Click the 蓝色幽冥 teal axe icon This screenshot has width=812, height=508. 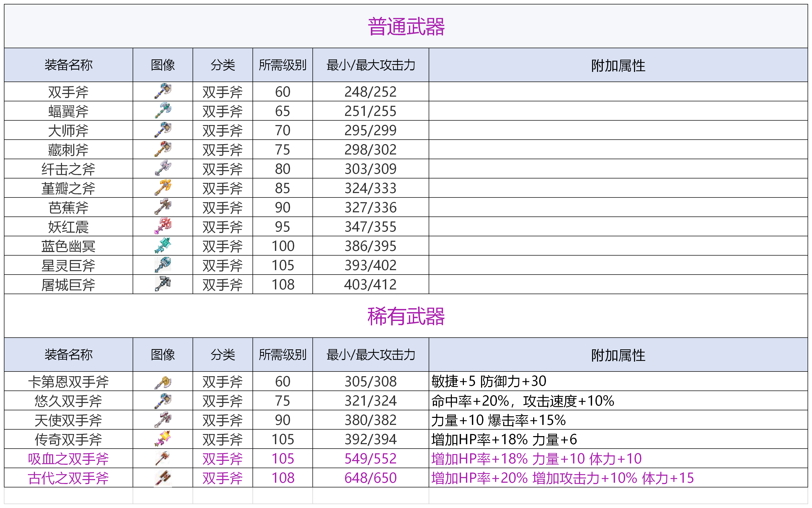[x=163, y=246]
